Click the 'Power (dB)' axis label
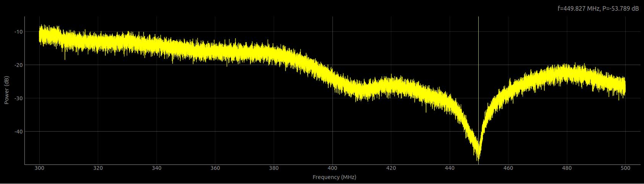The image size is (644, 184). 6,90
